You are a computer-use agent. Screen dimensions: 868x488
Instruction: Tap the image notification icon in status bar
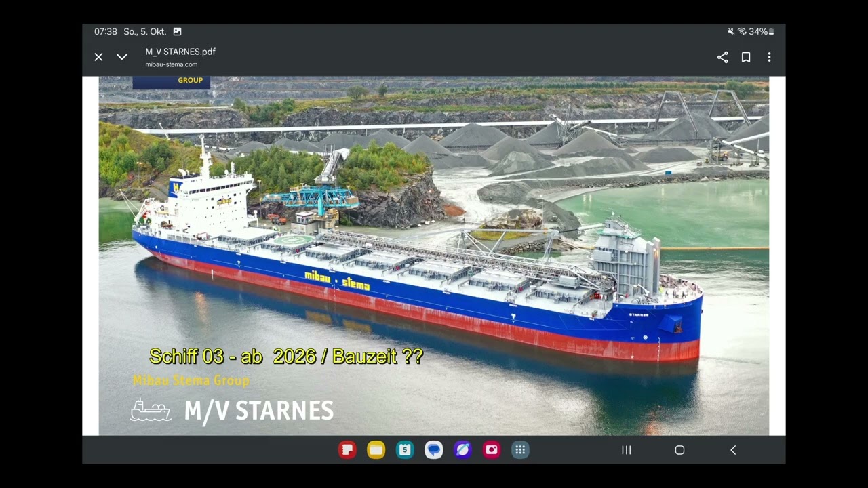point(178,32)
